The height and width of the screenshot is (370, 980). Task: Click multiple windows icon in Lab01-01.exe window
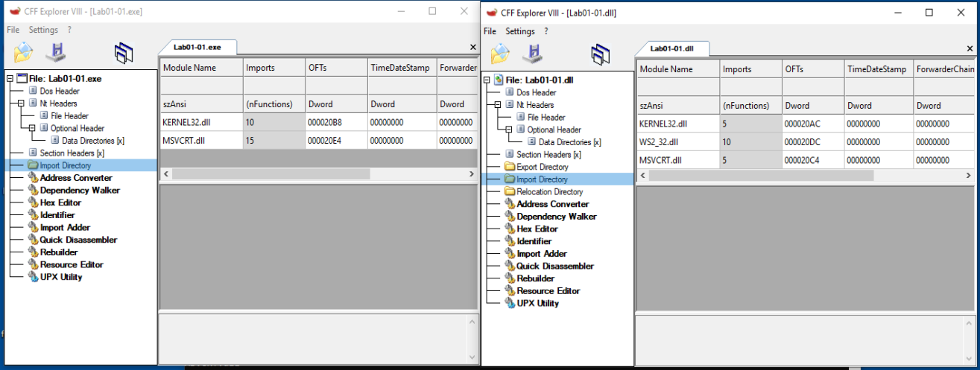[x=124, y=53]
